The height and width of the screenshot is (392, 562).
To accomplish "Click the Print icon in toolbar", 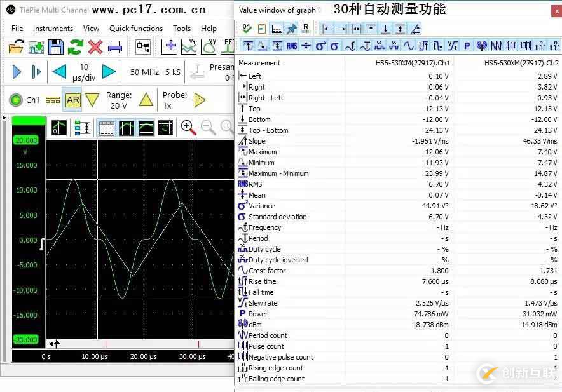I will 115,47.
